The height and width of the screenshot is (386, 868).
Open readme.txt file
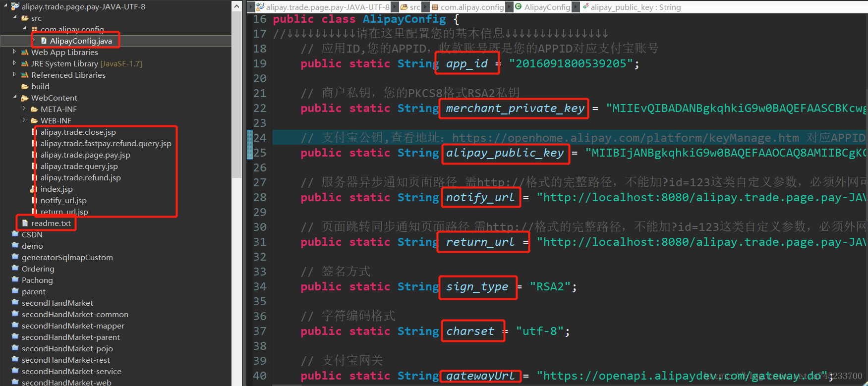click(51, 223)
